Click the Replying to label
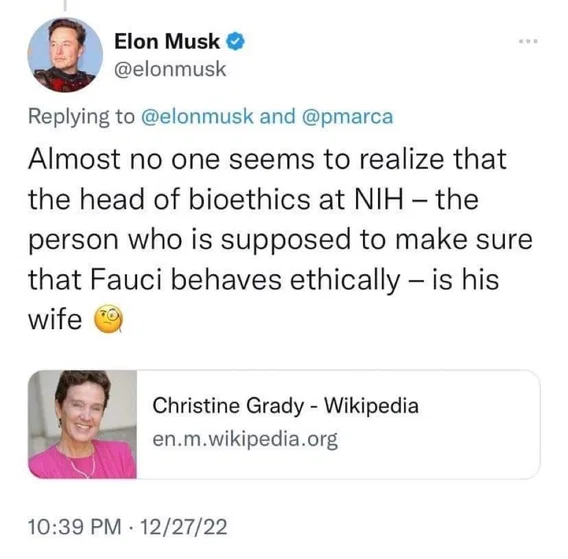 click(82, 117)
